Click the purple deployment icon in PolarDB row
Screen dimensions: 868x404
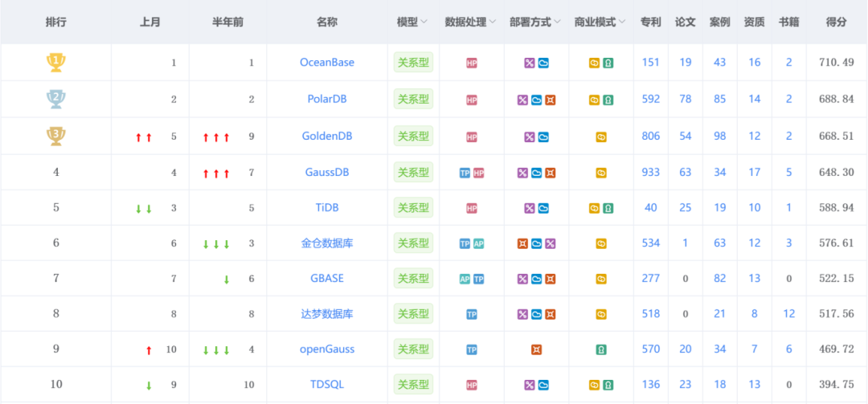tap(522, 100)
